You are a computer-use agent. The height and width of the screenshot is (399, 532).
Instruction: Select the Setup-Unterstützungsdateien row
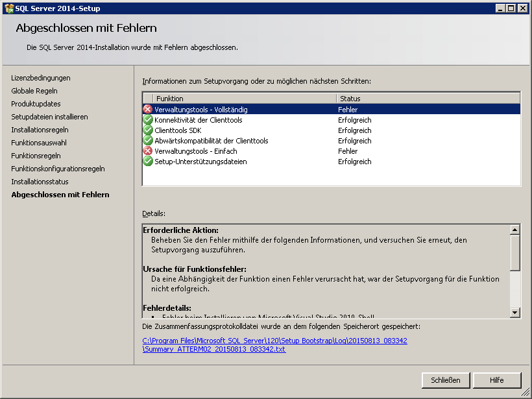click(x=332, y=162)
